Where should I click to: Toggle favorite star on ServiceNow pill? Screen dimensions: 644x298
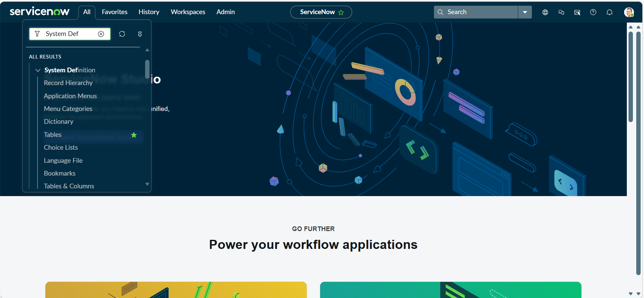tap(341, 12)
